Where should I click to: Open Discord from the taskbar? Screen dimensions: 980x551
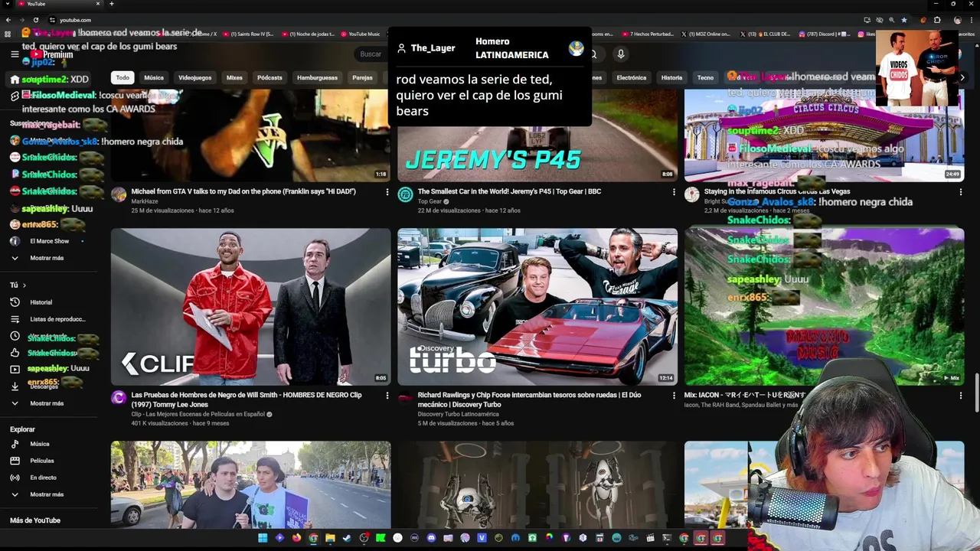[431, 539]
